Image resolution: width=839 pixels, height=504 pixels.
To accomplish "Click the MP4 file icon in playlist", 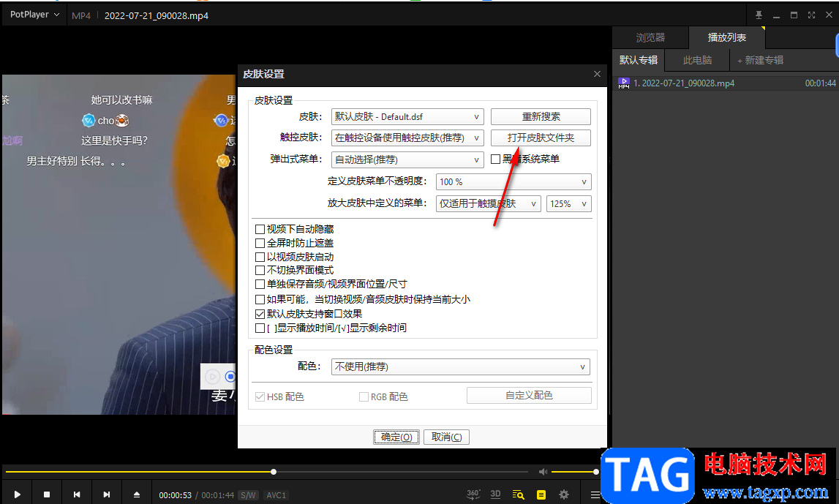I will coord(624,83).
